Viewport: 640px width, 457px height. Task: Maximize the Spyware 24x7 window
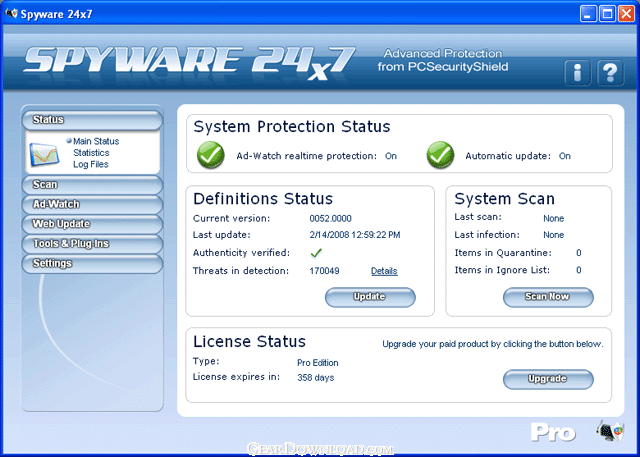pos(607,14)
